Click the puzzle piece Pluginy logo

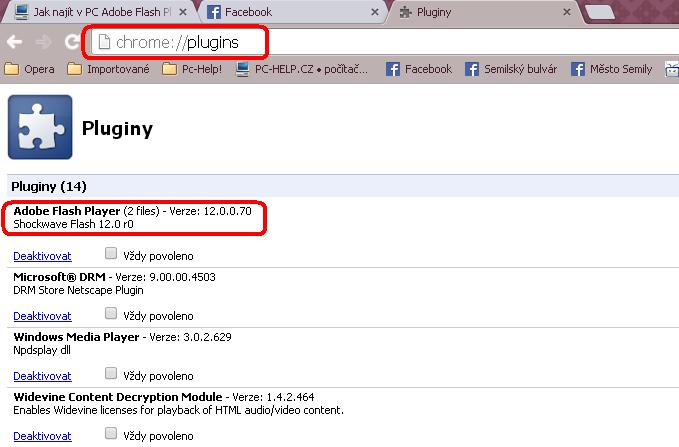(x=40, y=127)
